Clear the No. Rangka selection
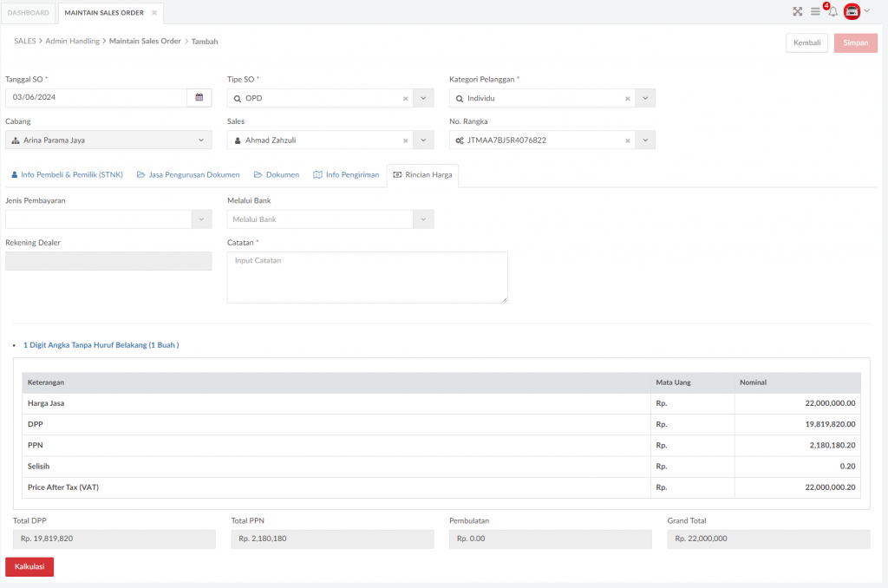This screenshot has width=888, height=588. coord(628,140)
